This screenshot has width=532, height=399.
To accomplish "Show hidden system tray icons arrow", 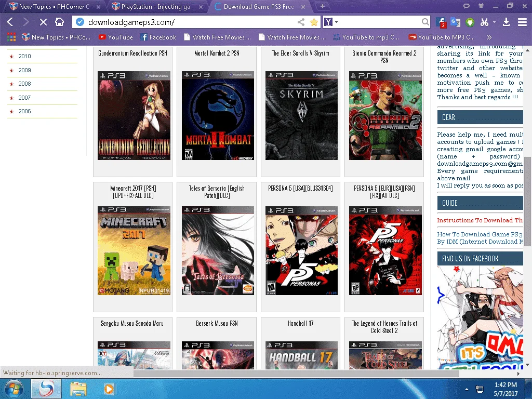I will coord(467,389).
